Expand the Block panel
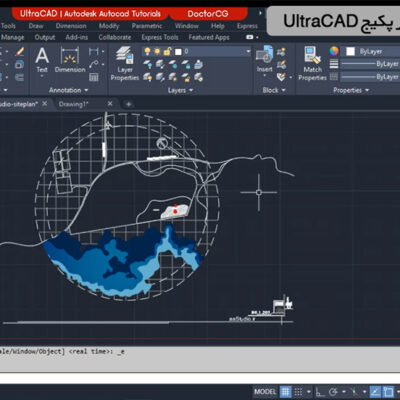 click(274, 90)
